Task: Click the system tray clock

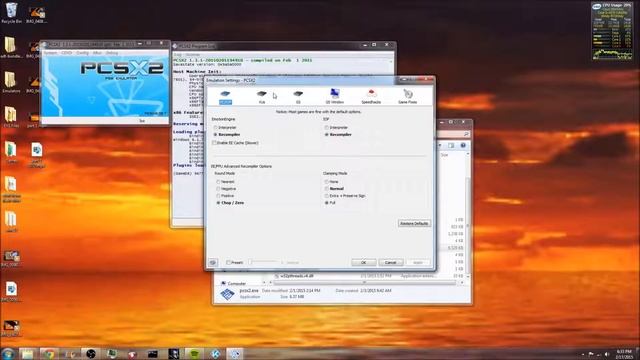Action: 624,354
